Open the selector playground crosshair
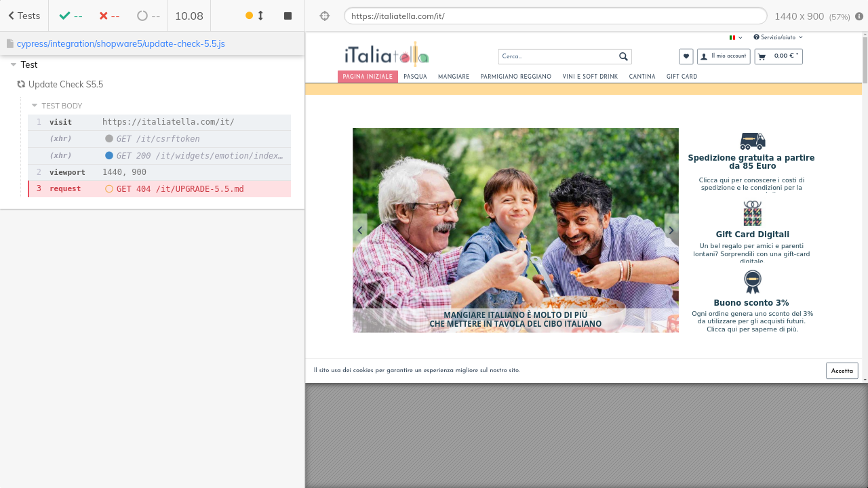This screenshot has width=868, height=488. [324, 16]
